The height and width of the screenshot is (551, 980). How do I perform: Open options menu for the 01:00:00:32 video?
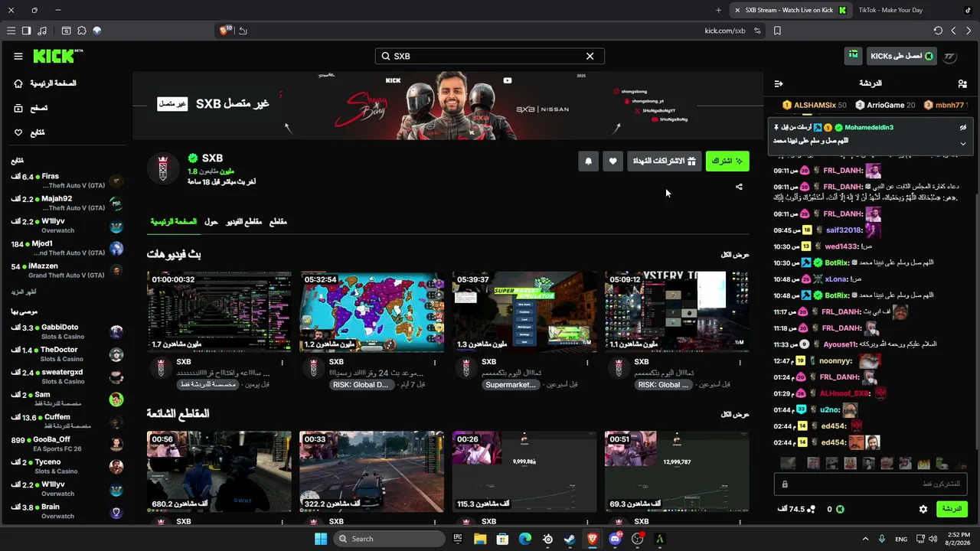pos(283,363)
